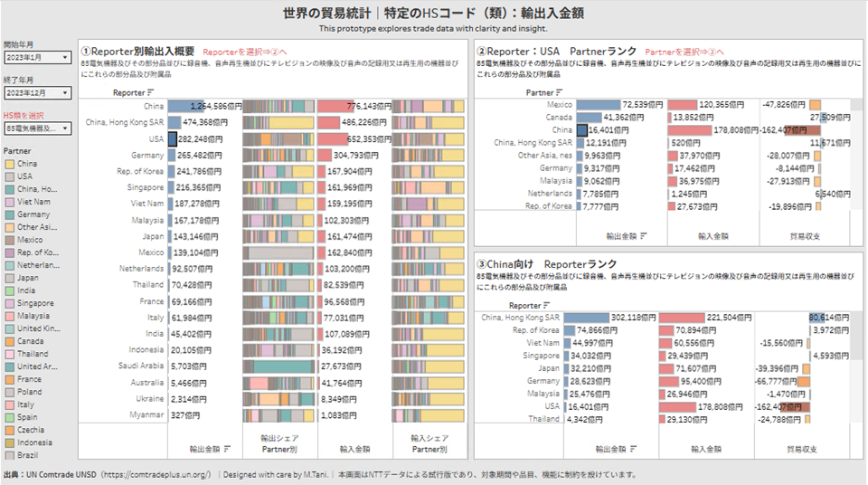Click the sort icon beside the Reporter header in panel ①
868x485 pixels.
(x=150, y=92)
